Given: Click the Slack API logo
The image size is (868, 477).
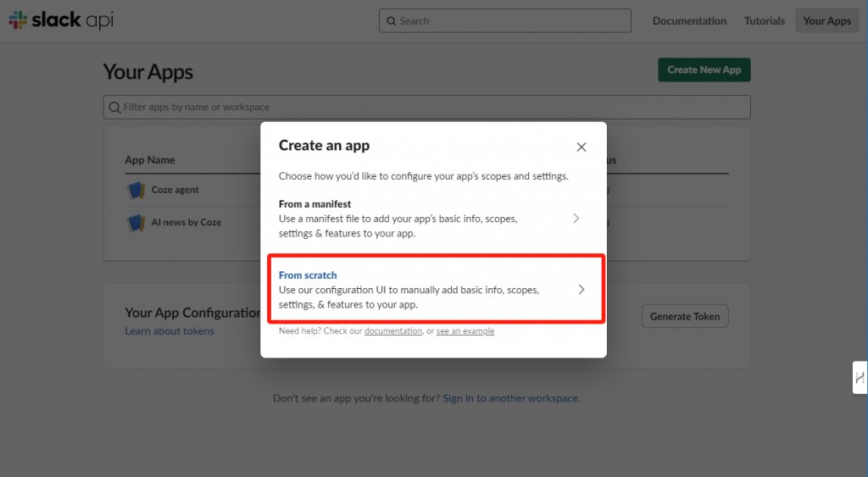Looking at the screenshot, I should pyautogui.click(x=61, y=20).
